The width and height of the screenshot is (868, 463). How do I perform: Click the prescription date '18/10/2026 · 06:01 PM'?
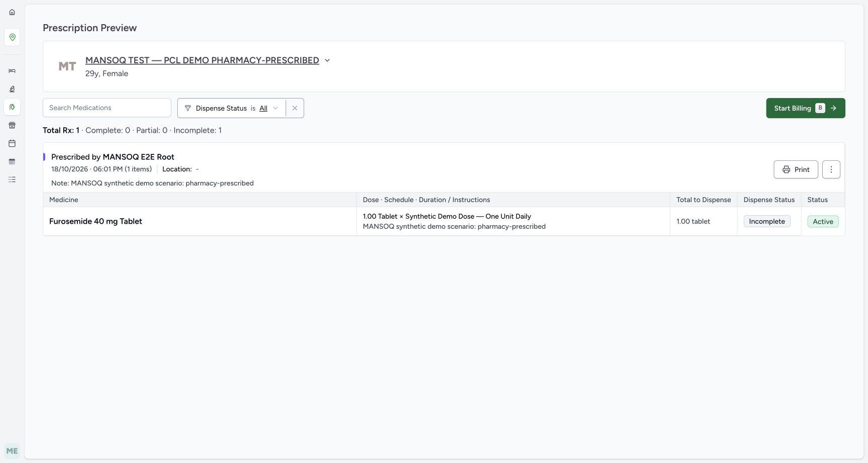click(x=87, y=169)
